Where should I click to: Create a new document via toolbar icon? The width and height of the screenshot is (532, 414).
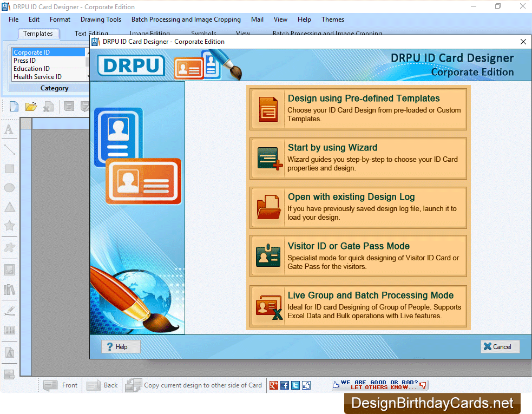coord(14,107)
